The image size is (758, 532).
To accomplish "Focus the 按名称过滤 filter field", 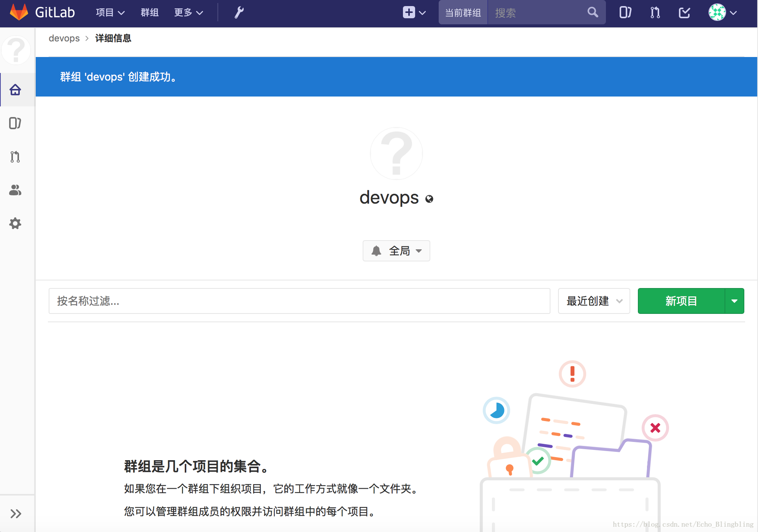I will [300, 301].
